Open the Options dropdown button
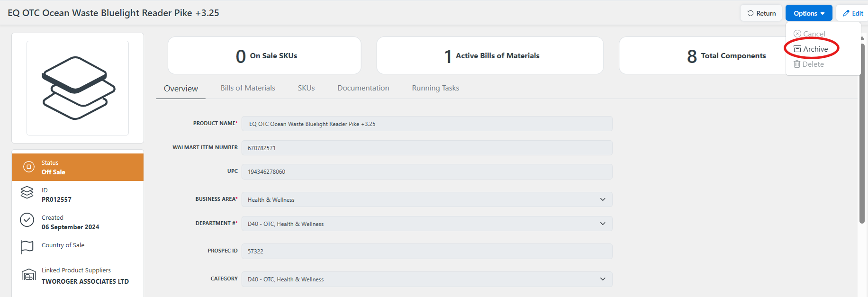This screenshot has width=868, height=297. point(809,13)
